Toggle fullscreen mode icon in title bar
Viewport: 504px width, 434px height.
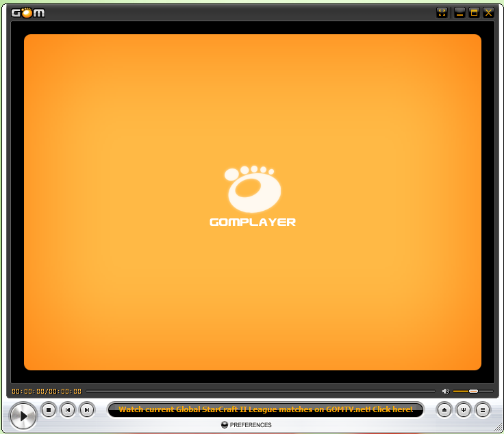pyautogui.click(x=442, y=13)
